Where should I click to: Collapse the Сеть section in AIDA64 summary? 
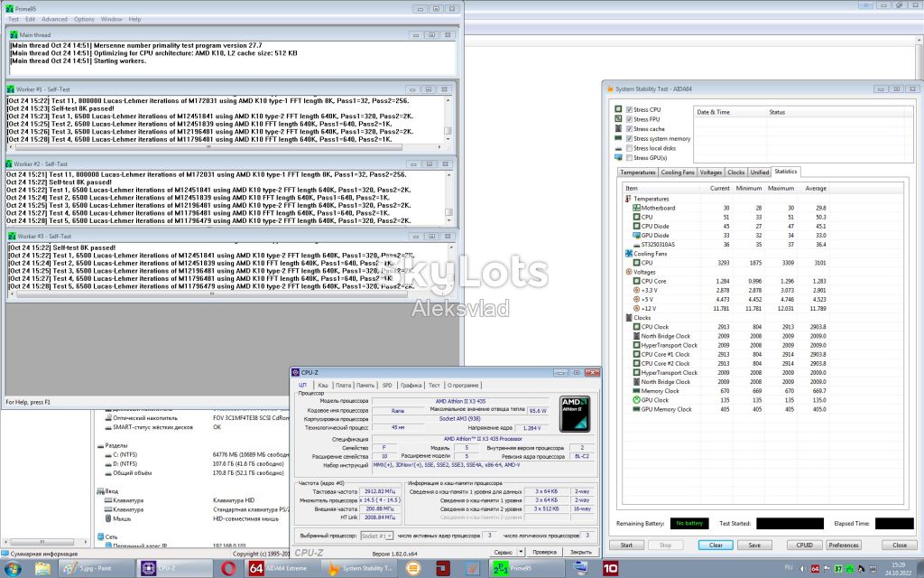99,536
